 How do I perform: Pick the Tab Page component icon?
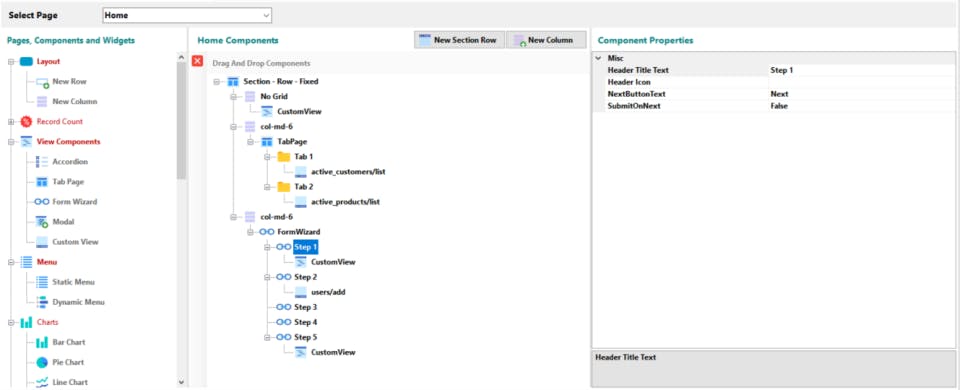[x=42, y=182]
